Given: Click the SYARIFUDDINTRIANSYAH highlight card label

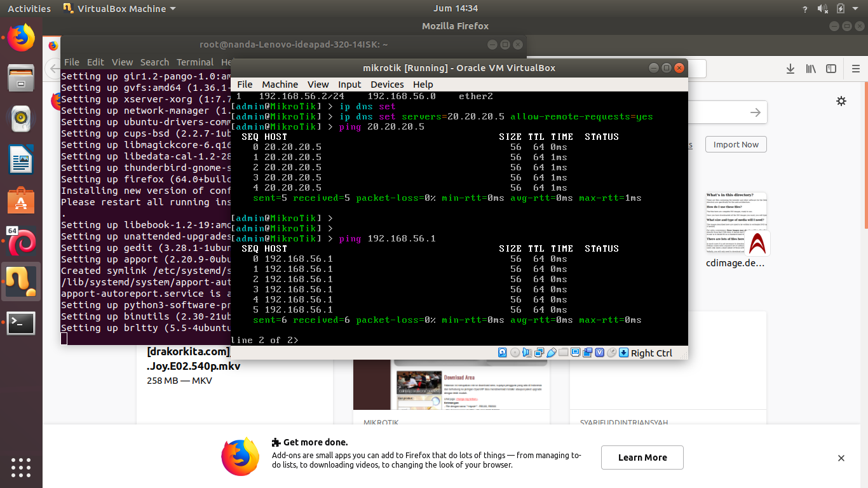Looking at the screenshot, I should click(624, 422).
